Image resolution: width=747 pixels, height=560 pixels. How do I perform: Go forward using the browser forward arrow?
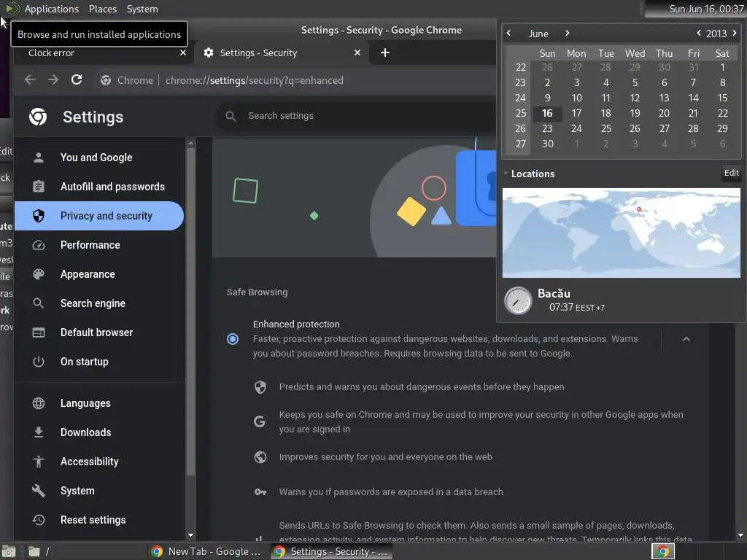pos(53,80)
